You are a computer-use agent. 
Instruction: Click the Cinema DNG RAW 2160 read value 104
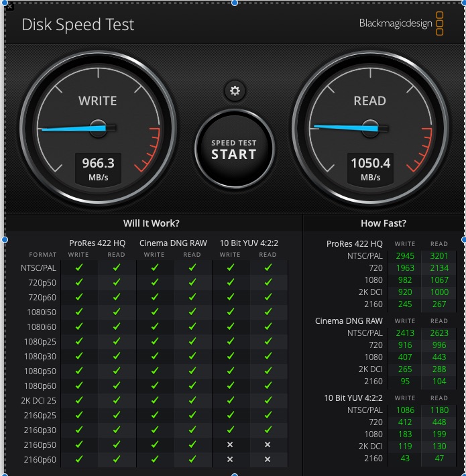point(439,381)
